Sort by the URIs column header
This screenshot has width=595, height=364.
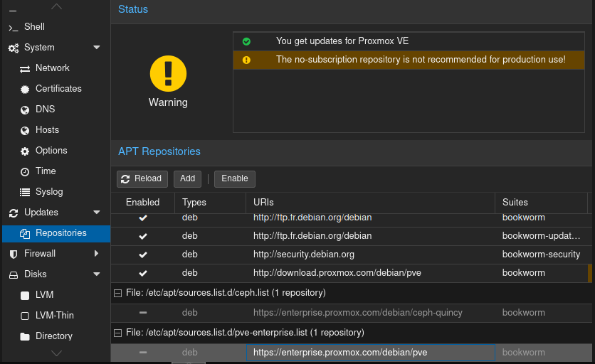(370, 203)
